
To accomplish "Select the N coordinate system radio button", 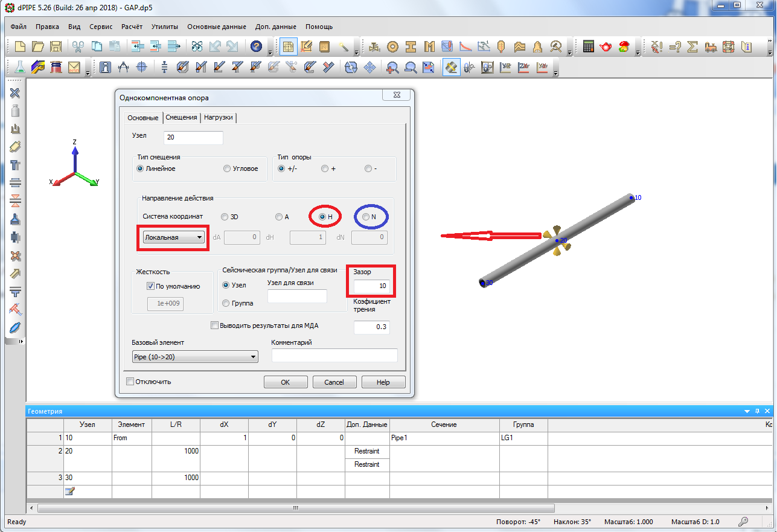I will click(x=366, y=217).
